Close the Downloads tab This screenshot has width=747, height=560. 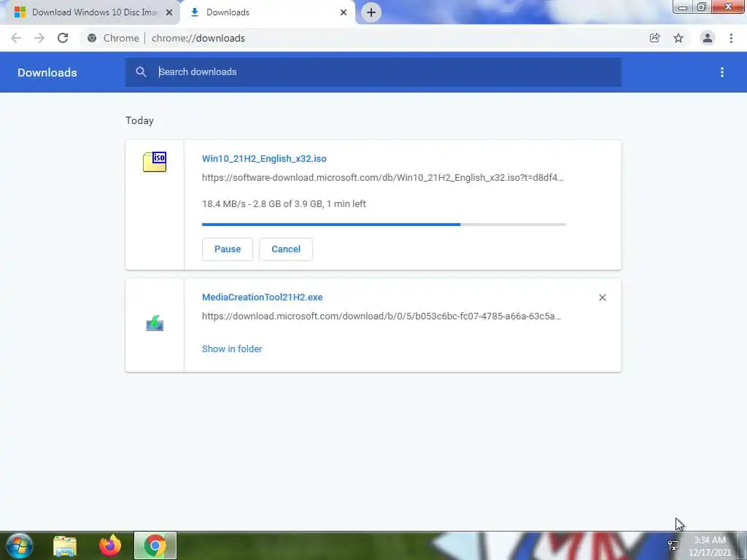point(344,12)
